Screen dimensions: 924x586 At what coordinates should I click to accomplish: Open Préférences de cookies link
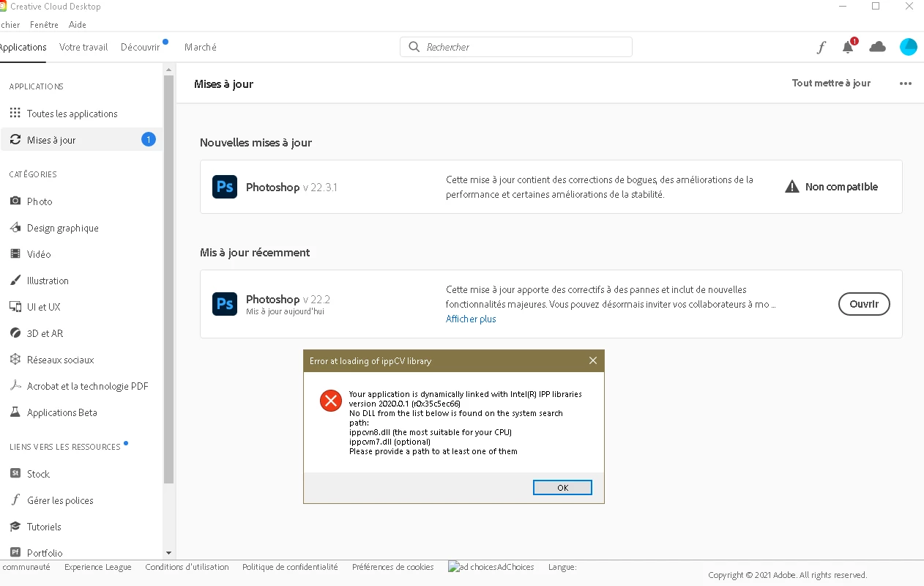pos(392,567)
